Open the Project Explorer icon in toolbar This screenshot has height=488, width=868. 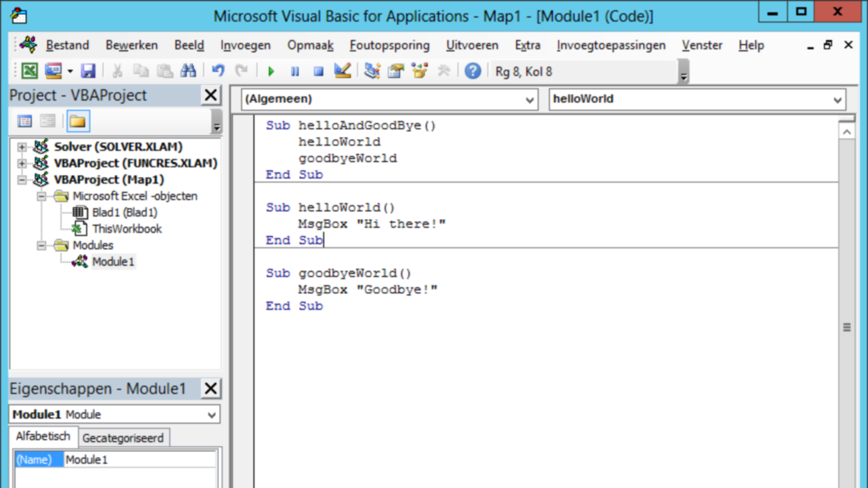[x=372, y=71]
